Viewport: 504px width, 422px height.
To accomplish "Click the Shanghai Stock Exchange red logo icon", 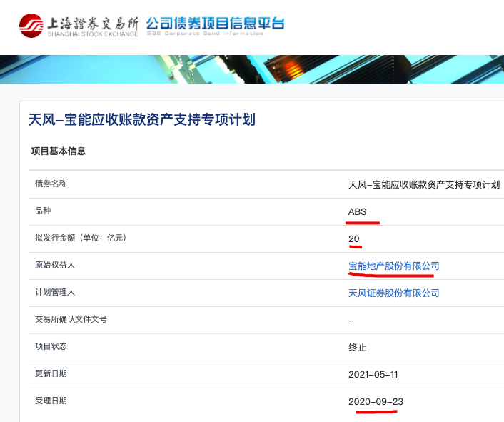I will 31,26.
